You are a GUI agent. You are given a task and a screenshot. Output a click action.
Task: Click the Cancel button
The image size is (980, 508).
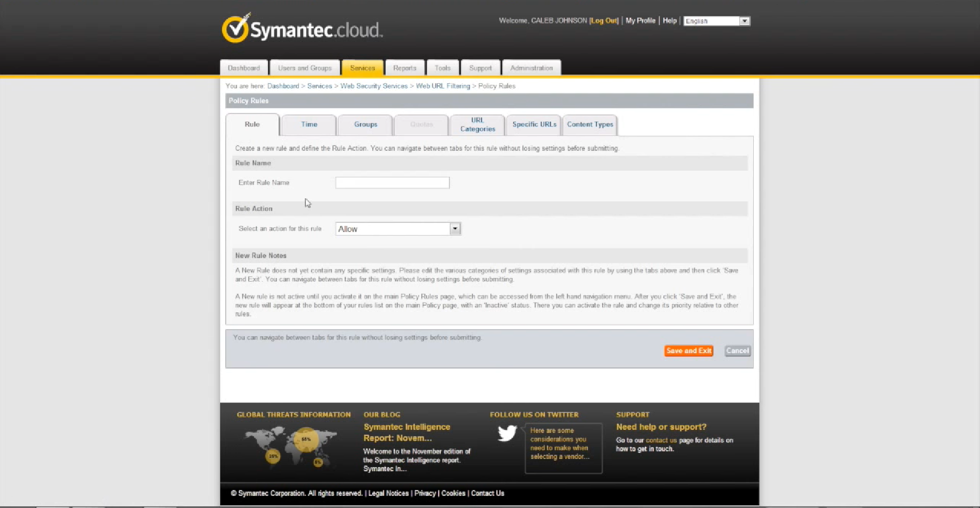[737, 351]
